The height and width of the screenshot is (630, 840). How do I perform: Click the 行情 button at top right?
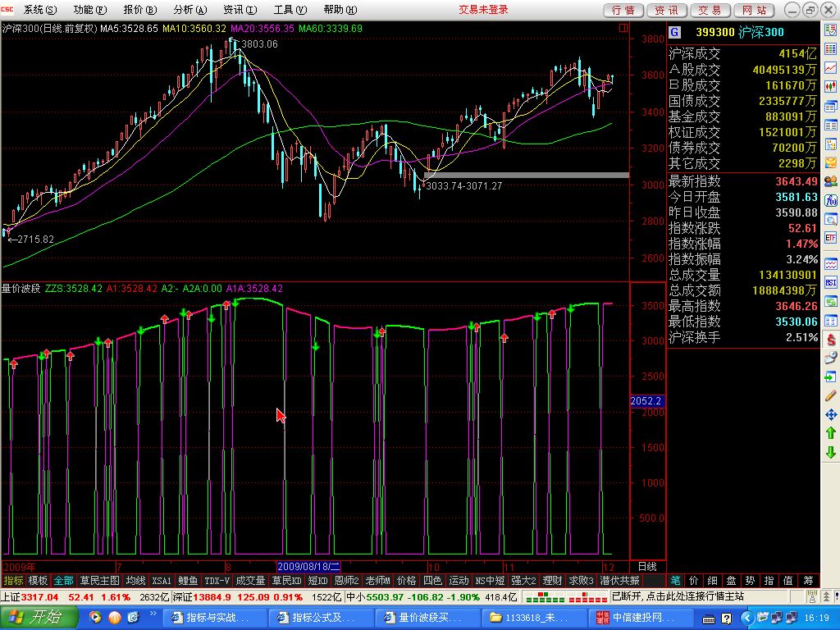[623, 10]
